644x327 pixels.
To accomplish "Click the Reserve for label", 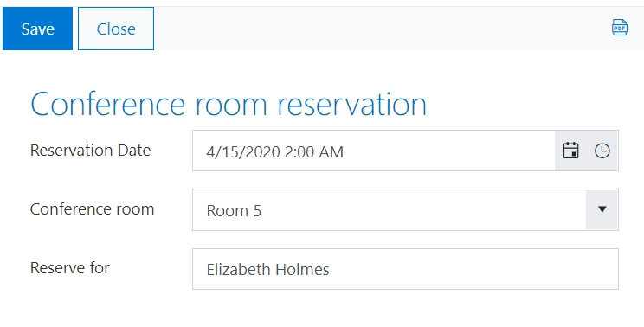I will 70,268.
